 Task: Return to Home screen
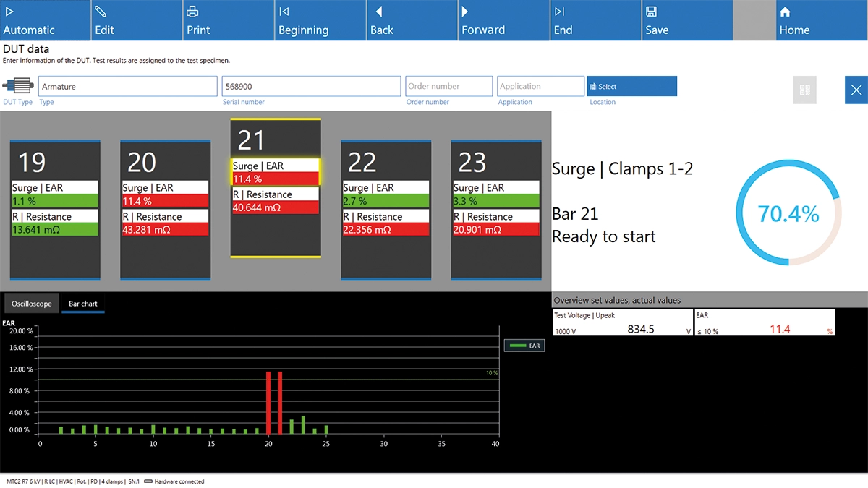click(821, 20)
